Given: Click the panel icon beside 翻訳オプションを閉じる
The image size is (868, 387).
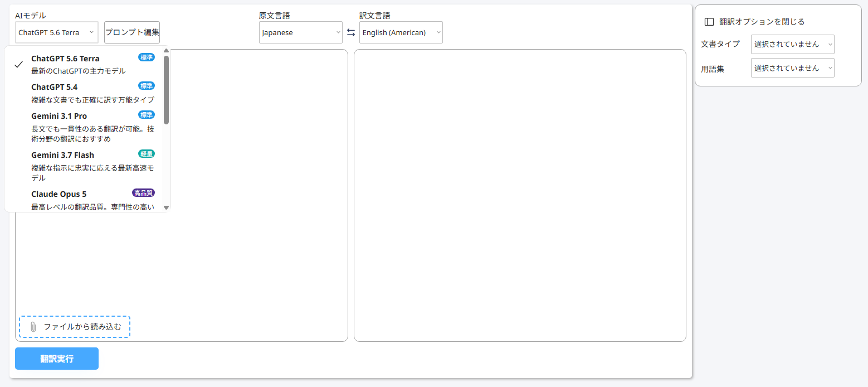Looking at the screenshot, I should tap(709, 22).
